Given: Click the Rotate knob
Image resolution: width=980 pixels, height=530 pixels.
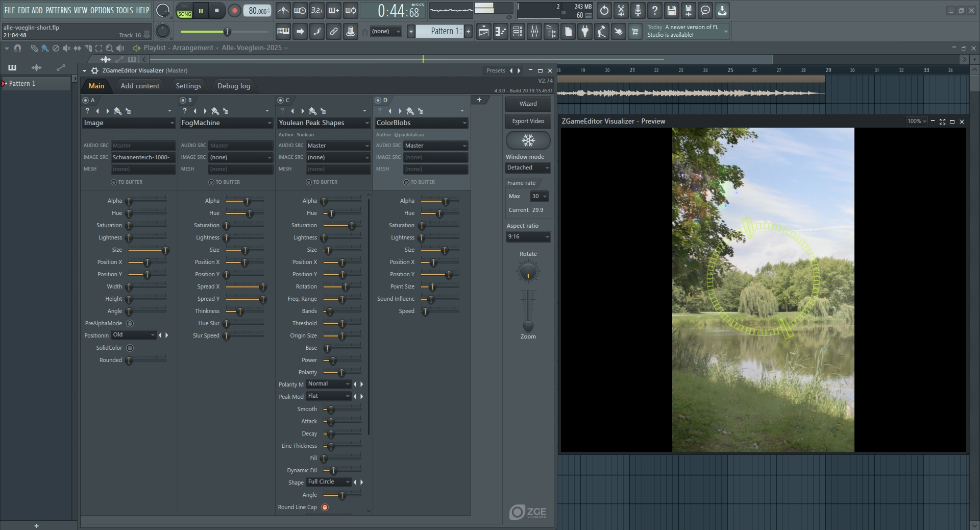Looking at the screenshot, I should tap(528, 271).
